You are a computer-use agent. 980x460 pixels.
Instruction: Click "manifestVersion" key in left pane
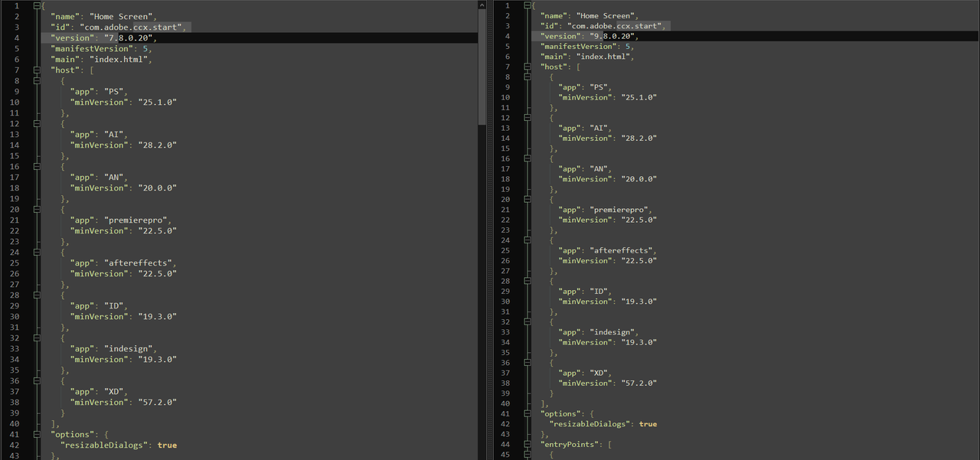93,49
